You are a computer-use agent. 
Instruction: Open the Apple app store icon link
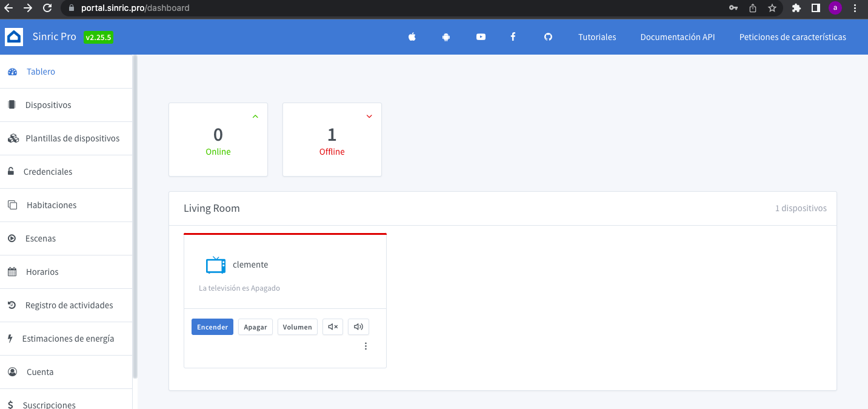click(412, 37)
